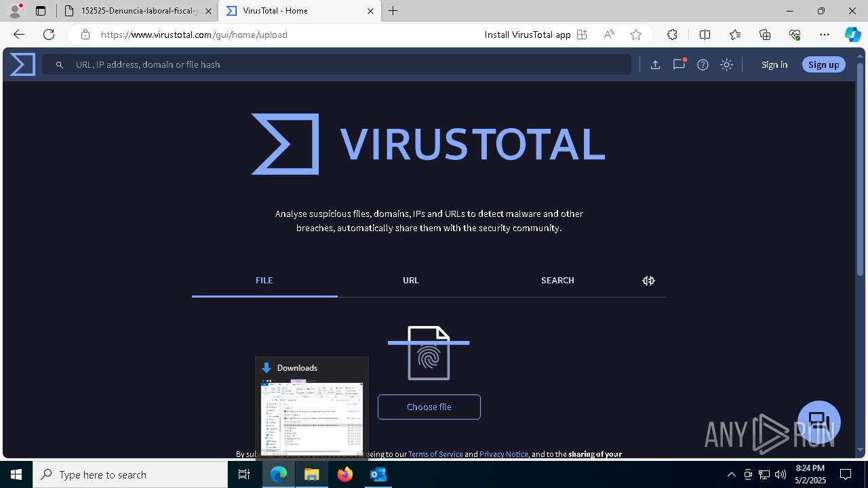Select the VirusTotal - Home tab

pyautogui.click(x=300, y=11)
